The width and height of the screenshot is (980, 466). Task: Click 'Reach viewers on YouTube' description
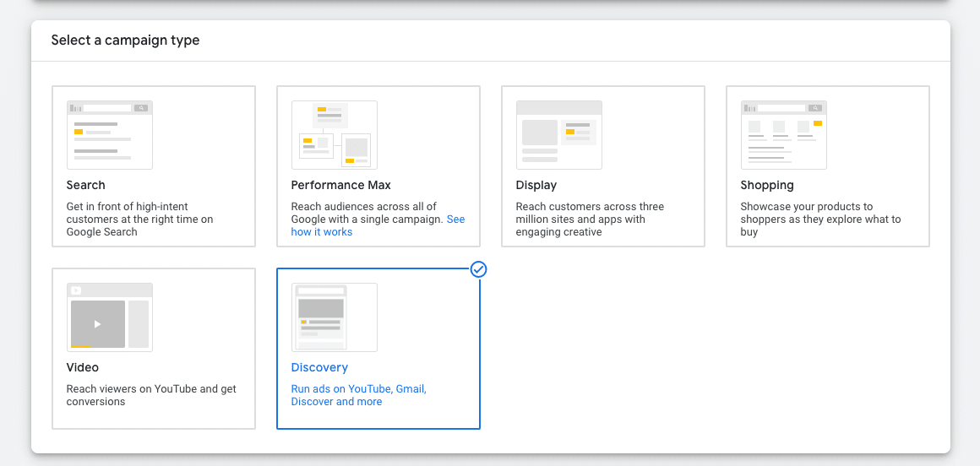click(x=151, y=395)
